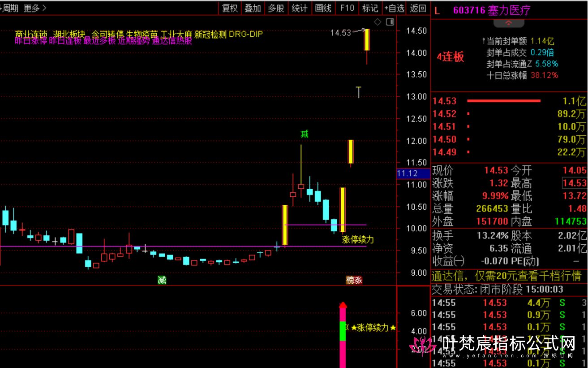Click the DRG-DIP concept tag
Screen dimensions: 588x368
pyautogui.click(x=245, y=34)
